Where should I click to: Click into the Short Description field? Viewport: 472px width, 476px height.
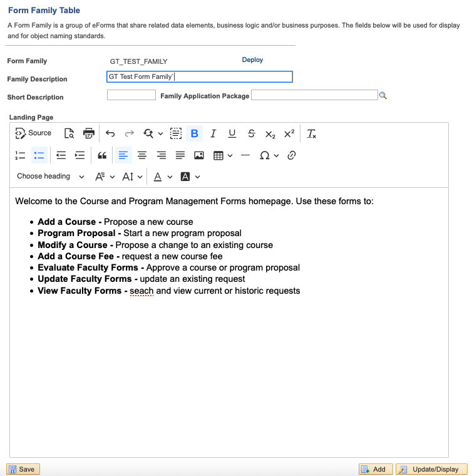[131, 95]
